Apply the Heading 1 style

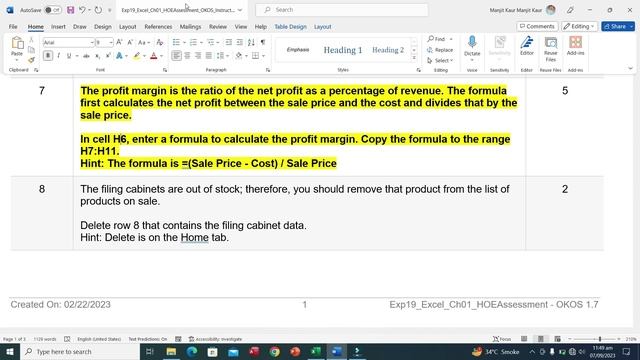click(343, 50)
